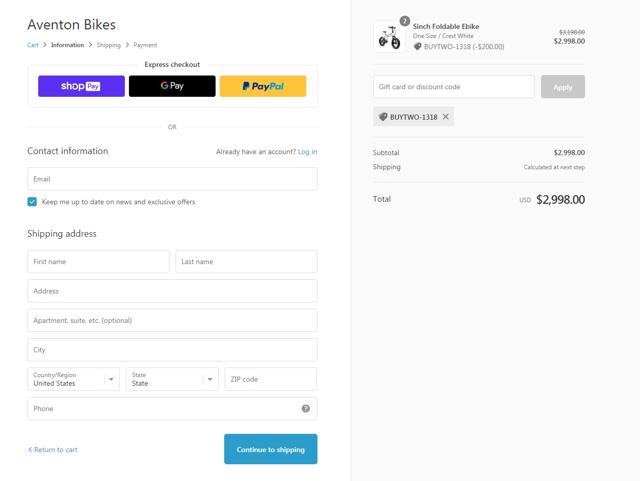Viewport: 640px width, 481px height.
Task: Show phone number help tooltip icon
Action: tap(305, 408)
